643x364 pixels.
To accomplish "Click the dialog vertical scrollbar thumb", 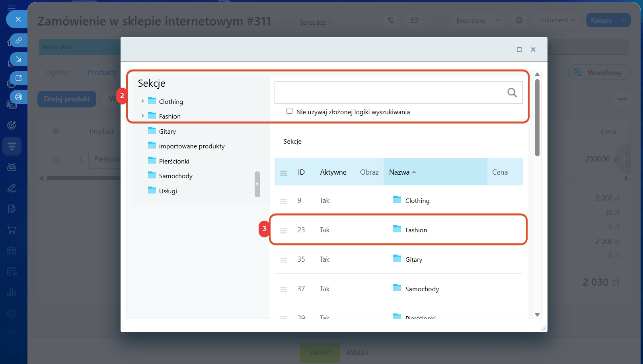I will click(537, 118).
